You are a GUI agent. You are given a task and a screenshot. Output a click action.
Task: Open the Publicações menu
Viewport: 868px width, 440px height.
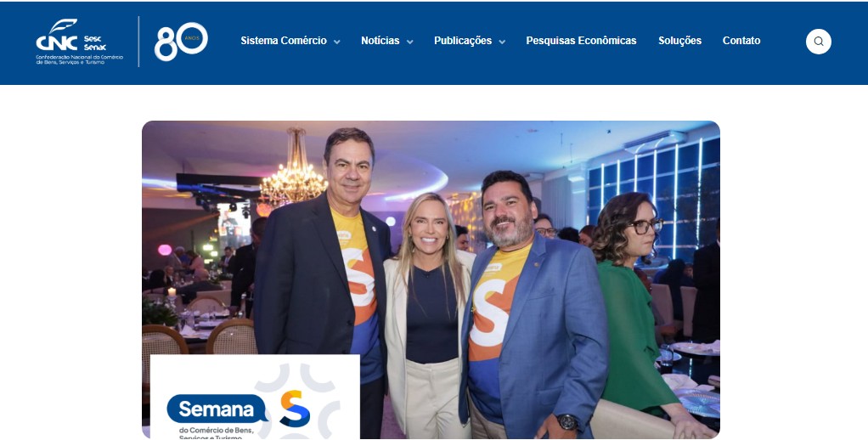point(463,41)
